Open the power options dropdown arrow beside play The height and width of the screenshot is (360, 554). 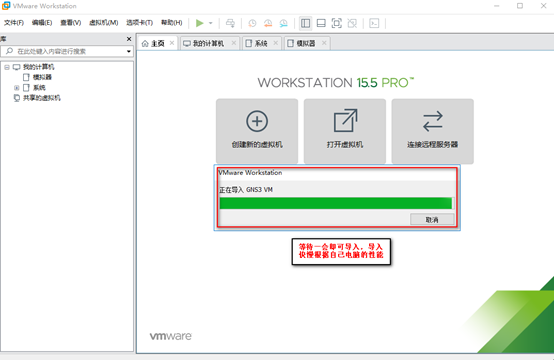pyautogui.click(x=211, y=23)
